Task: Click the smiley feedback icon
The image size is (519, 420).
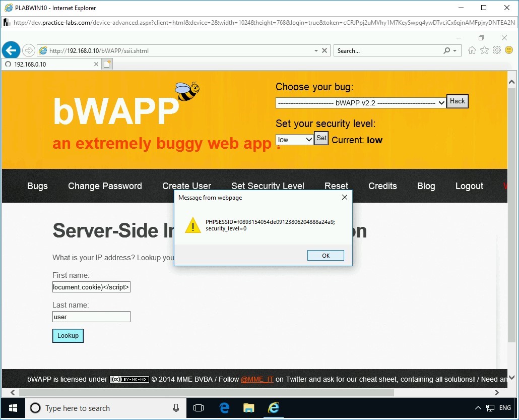Action: click(509, 50)
